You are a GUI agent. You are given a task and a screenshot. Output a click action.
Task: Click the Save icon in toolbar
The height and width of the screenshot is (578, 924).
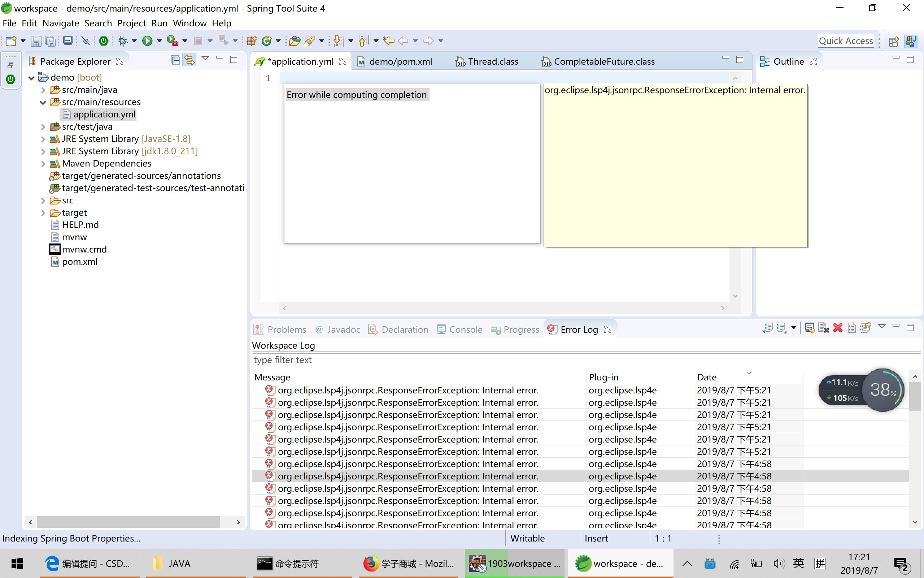(35, 41)
